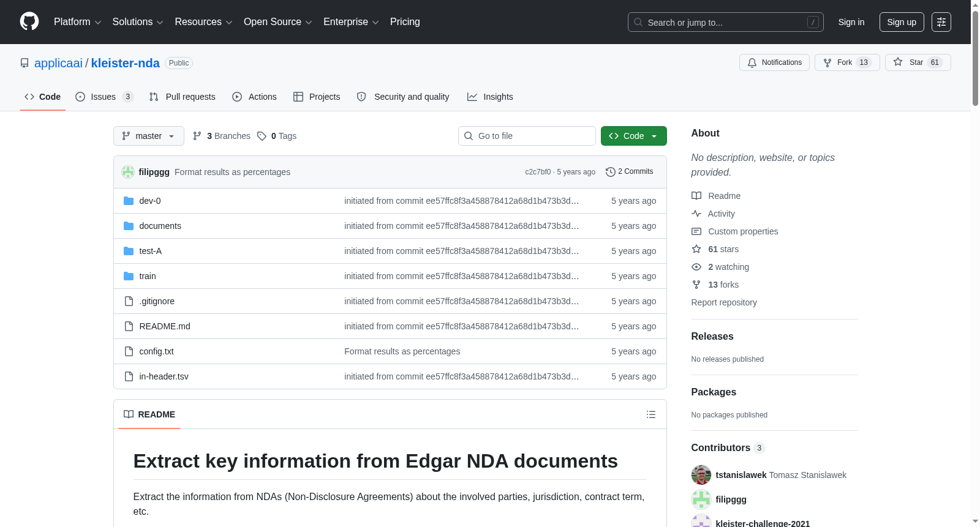Click the train folder icon
The width and height of the screenshot is (980, 527).
click(129, 276)
